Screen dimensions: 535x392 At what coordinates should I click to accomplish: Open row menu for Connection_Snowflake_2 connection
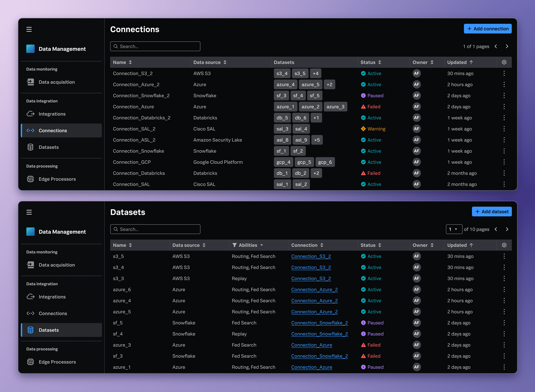click(x=504, y=96)
